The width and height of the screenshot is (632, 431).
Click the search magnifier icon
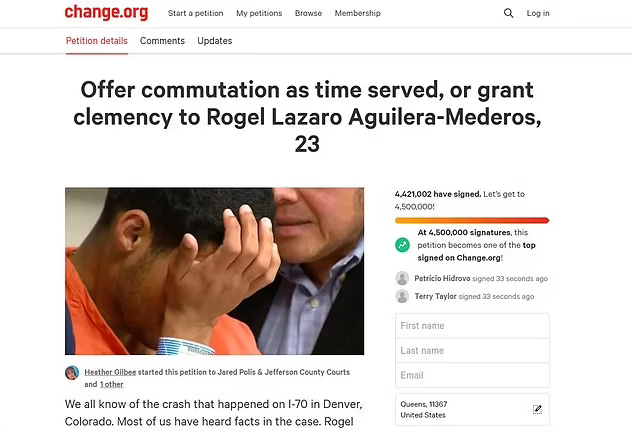[x=508, y=13]
